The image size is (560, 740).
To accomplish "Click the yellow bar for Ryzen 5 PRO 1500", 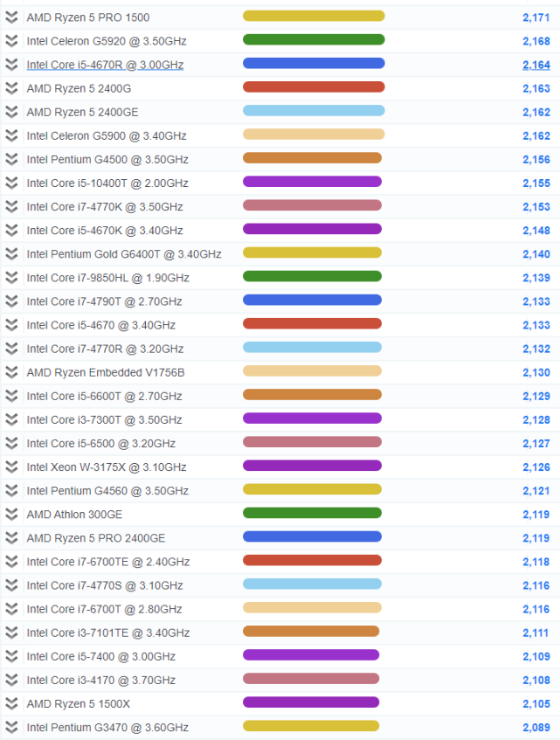I will (x=314, y=16).
